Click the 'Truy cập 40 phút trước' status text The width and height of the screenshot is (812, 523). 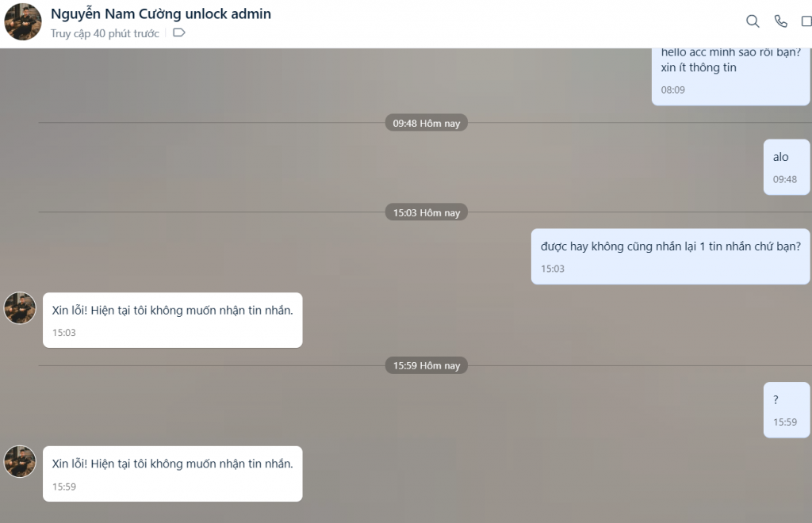pyautogui.click(x=105, y=33)
